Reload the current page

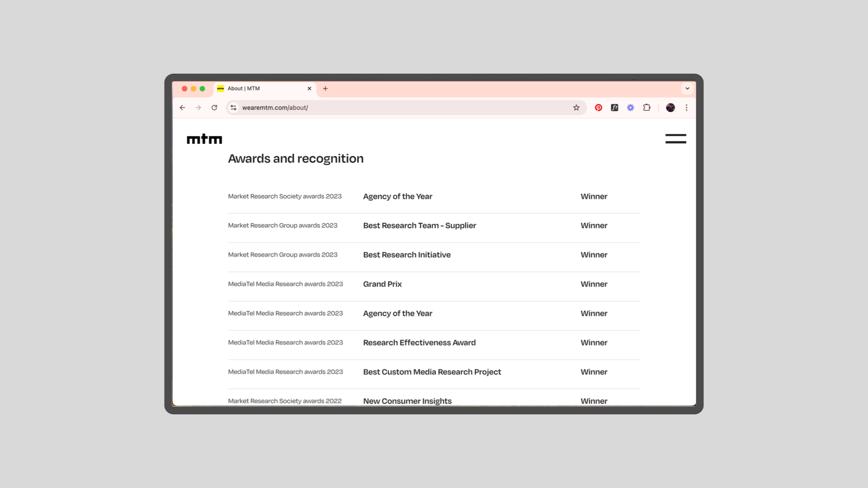tap(214, 108)
